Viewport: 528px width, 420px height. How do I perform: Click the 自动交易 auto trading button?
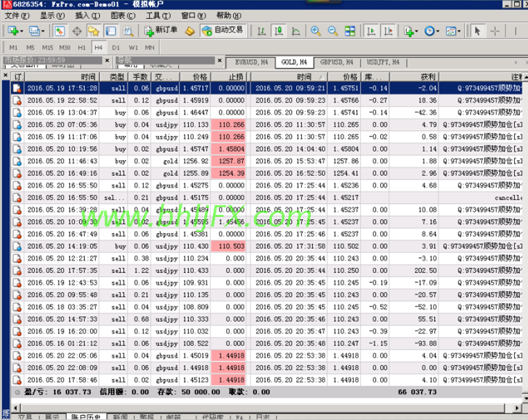(223, 30)
